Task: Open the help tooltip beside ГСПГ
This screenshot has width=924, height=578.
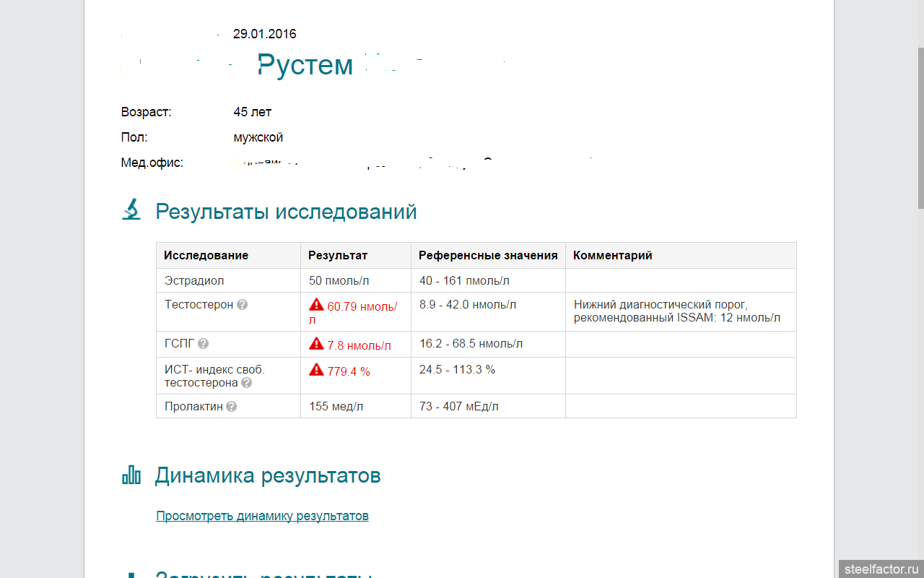Action: tap(204, 344)
